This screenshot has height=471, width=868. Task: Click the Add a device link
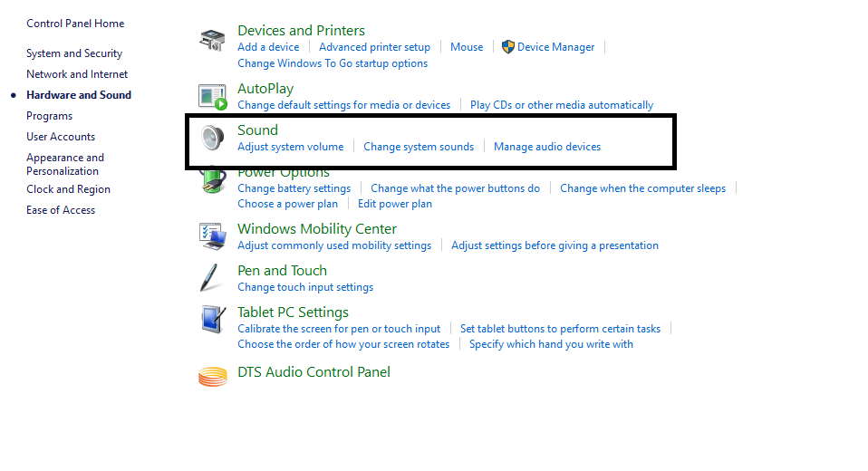[x=268, y=47]
